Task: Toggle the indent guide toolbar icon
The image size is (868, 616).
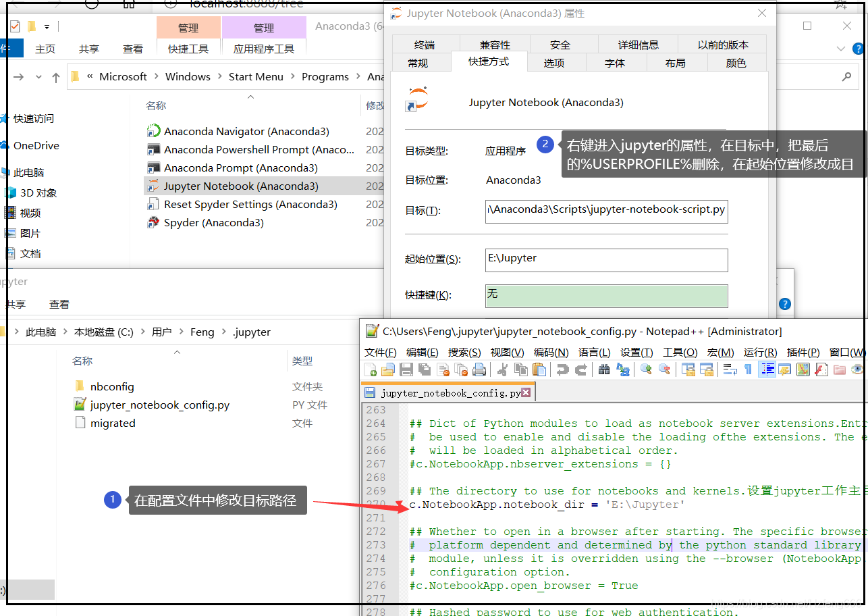Action: (x=767, y=369)
